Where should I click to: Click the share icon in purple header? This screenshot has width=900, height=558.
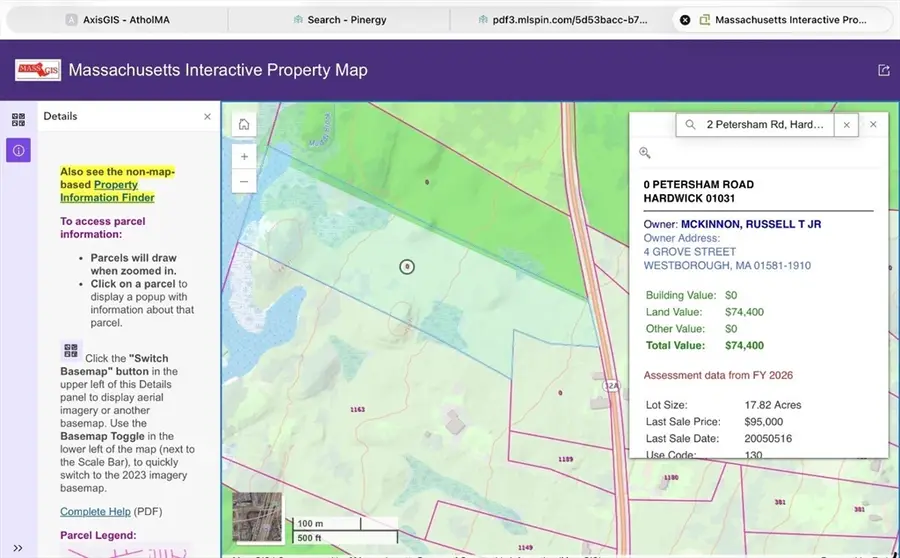pyautogui.click(x=883, y=70)
